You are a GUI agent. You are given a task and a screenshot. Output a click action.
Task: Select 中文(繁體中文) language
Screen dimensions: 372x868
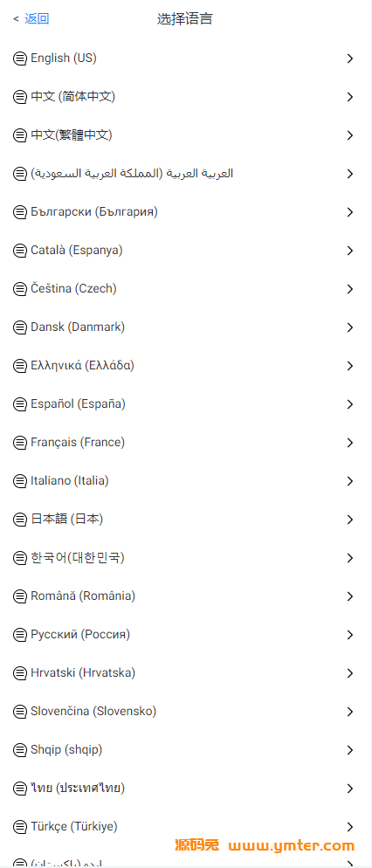point(186,135)
